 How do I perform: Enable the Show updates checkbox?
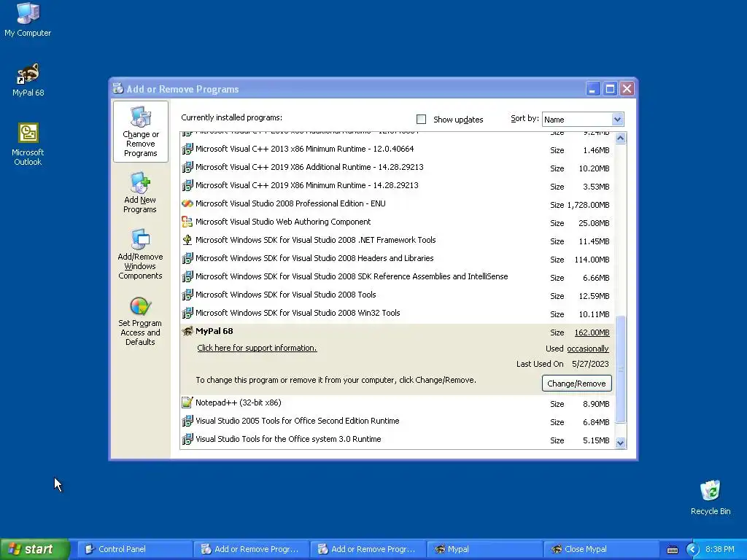coord(421,119)
